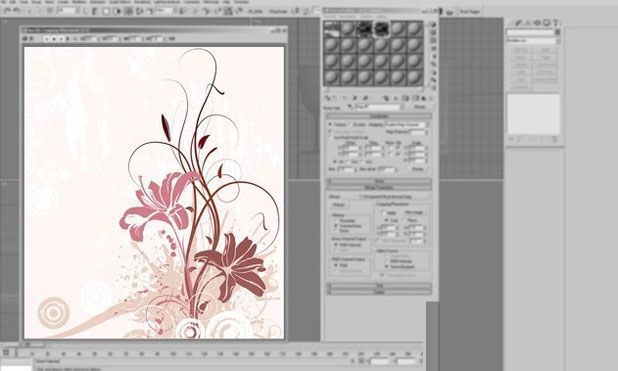Viewport: 618px width, 371px height.
Task: Expand the Noise rollout
Action: (x=379, y=181)
